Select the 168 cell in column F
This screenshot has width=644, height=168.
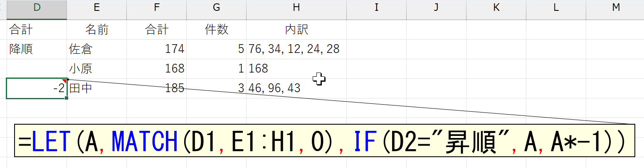pos(156,68)
